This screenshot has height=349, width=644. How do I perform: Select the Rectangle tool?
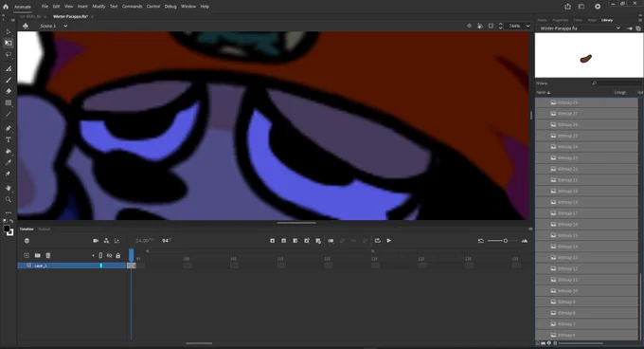(9, 102)
